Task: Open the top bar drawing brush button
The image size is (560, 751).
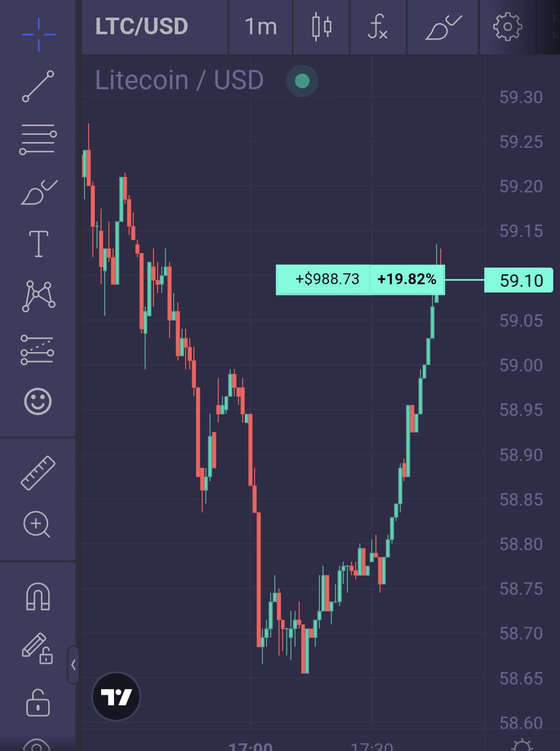Action: click(443, 27)
